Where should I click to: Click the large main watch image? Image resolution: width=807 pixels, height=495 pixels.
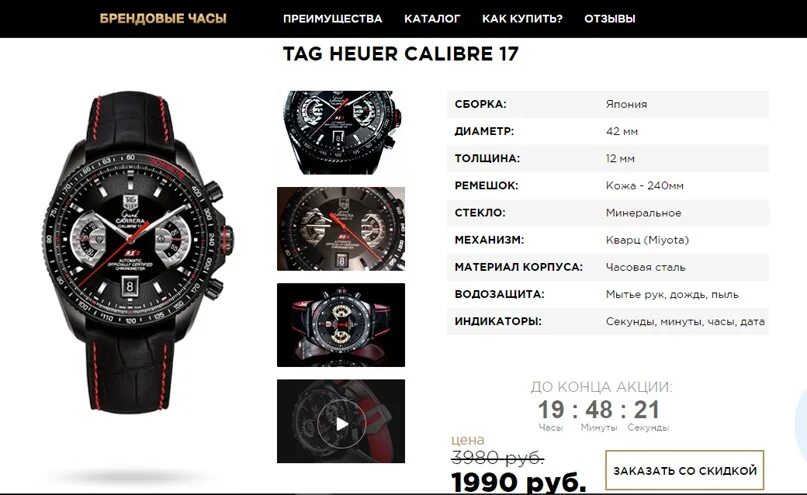(138, 252)
